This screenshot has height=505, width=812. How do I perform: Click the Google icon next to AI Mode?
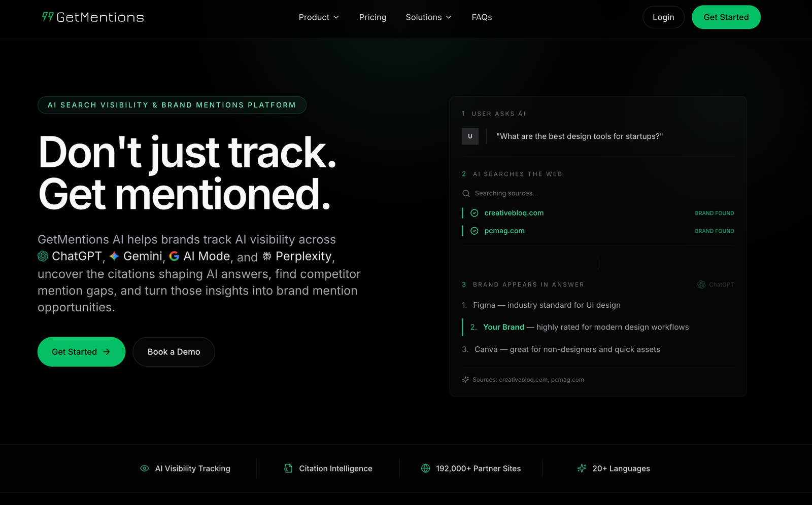(x=175, y=256)
